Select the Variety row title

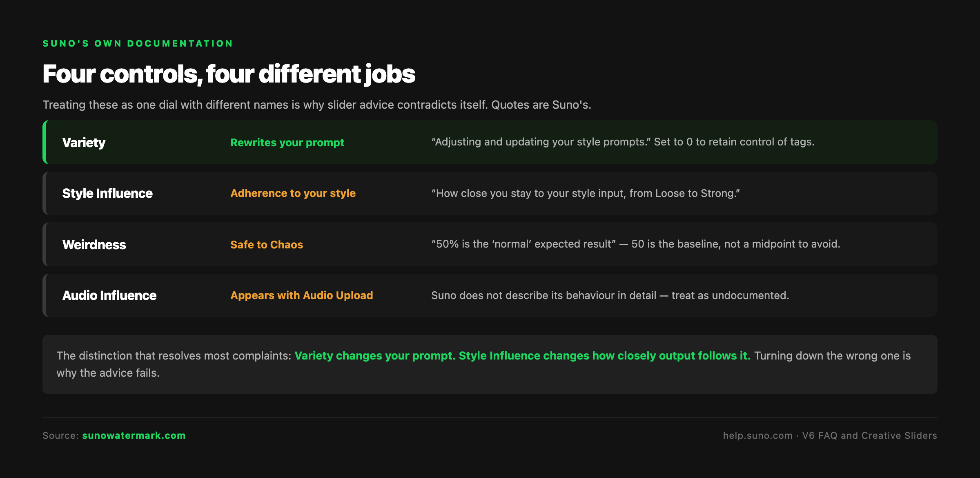(x=84, y=143)
